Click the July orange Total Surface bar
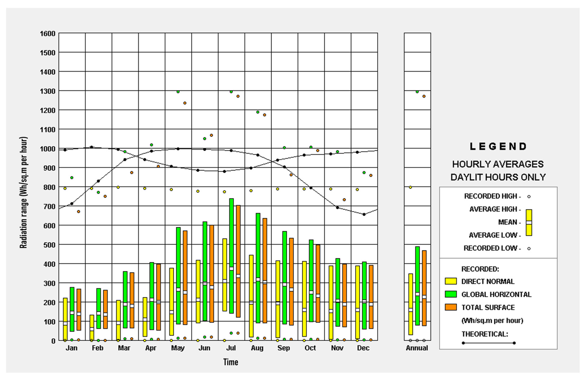 238,242
